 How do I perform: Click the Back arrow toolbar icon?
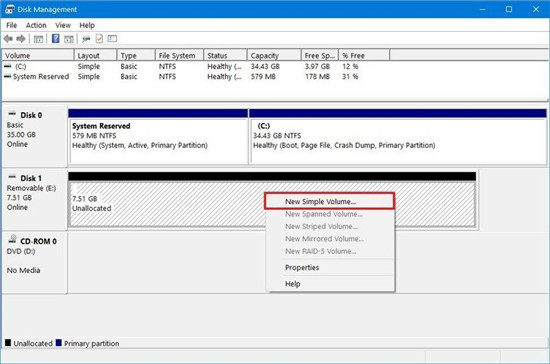8,39
